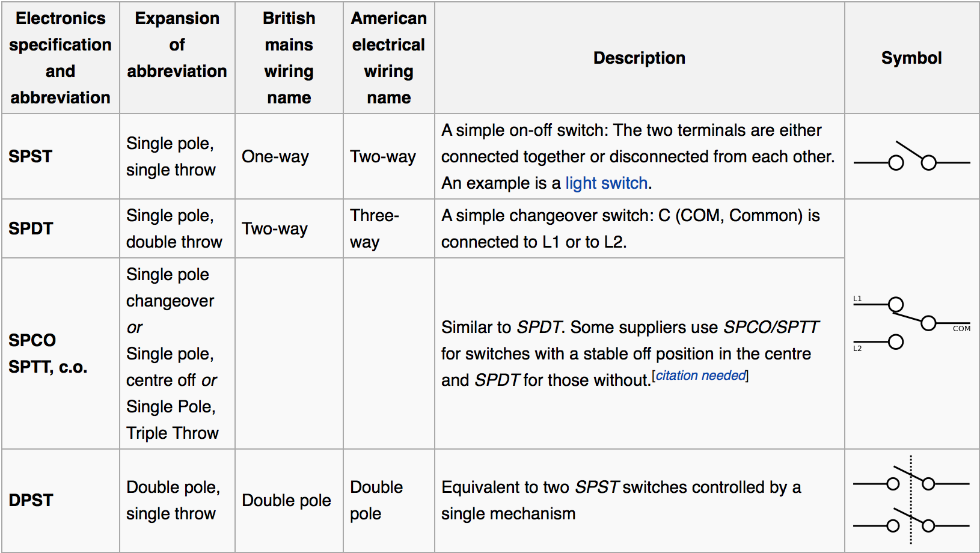Click the Single pole, double throw cell
The image size is (980, 553).
177,228
